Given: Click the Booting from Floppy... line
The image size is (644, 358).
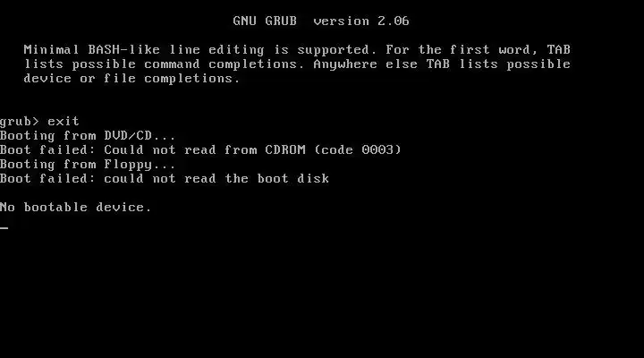Looking at the screenshot, I should tap(88, 165).
